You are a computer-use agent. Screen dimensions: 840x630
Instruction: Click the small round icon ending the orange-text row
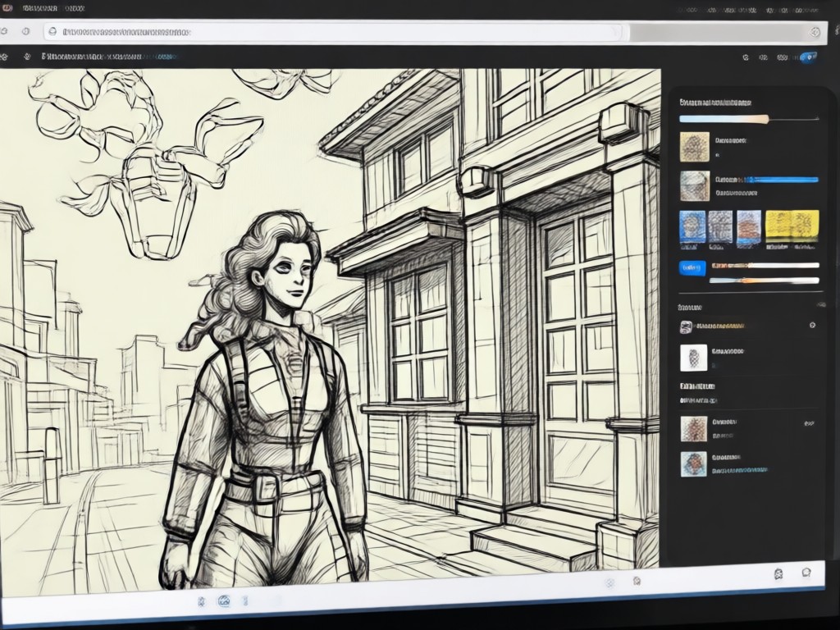coord(812,325)
